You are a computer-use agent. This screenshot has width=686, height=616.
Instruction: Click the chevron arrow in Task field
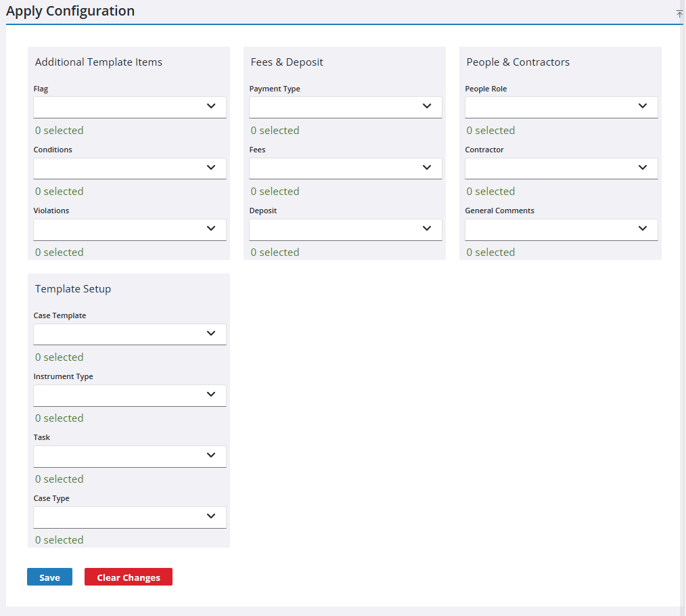click(211, 456)
